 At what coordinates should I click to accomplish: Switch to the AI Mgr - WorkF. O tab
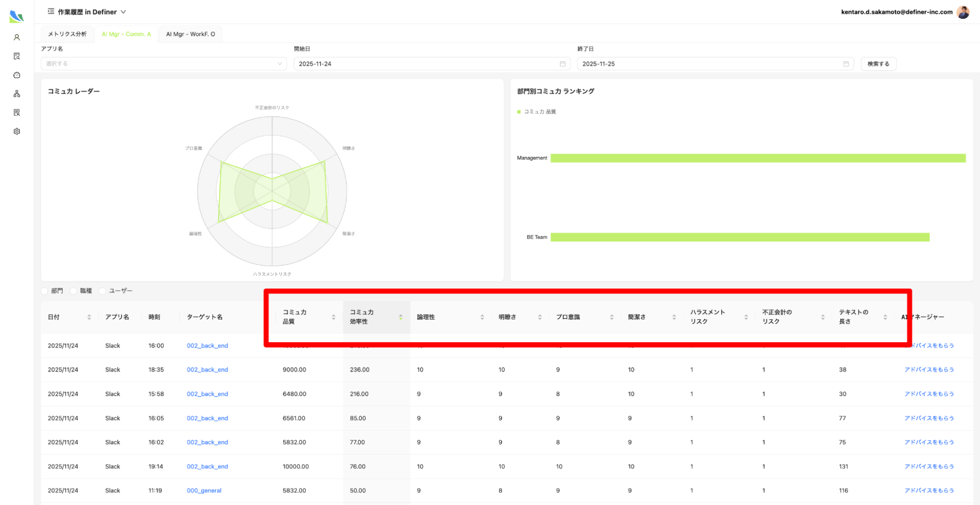pos(190,34)
